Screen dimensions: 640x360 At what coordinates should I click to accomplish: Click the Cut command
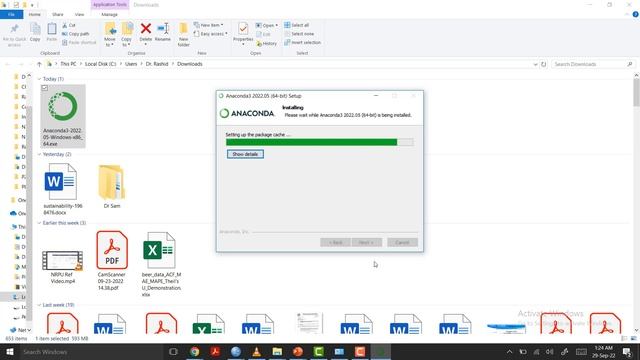click(x=69, y=25)
